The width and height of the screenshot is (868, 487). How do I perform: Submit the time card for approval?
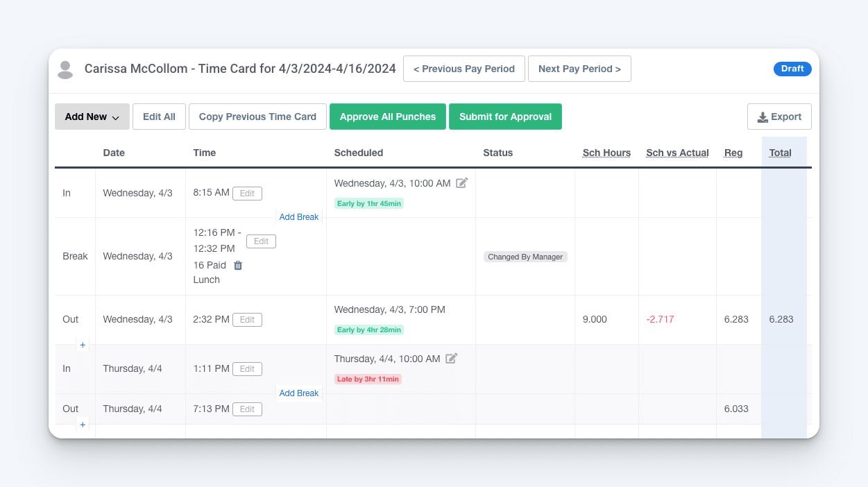coord(505,116)
